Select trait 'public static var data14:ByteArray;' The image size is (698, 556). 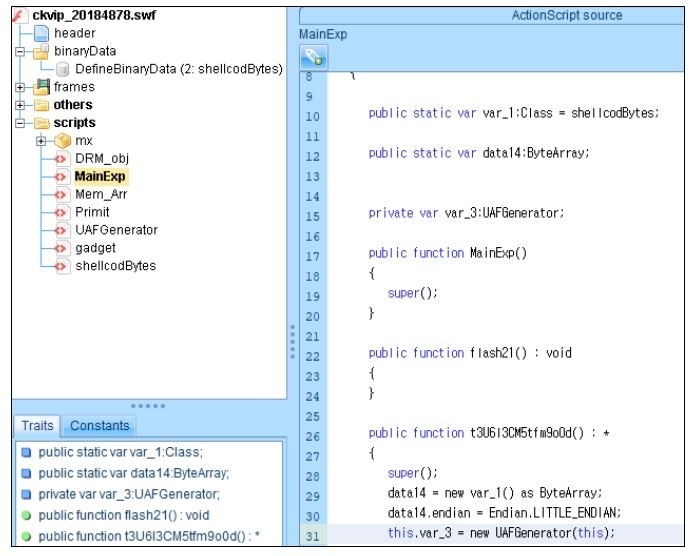tap(134, 473)
